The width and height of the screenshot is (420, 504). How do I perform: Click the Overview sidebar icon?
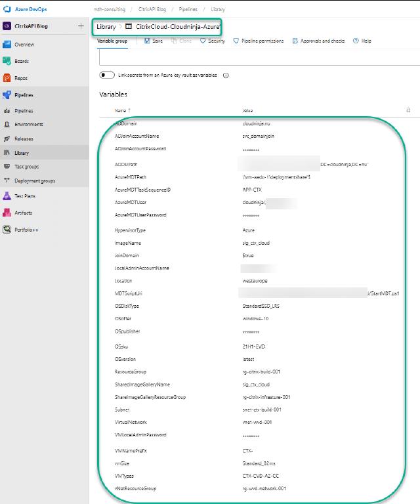click(x=7, y=45)
